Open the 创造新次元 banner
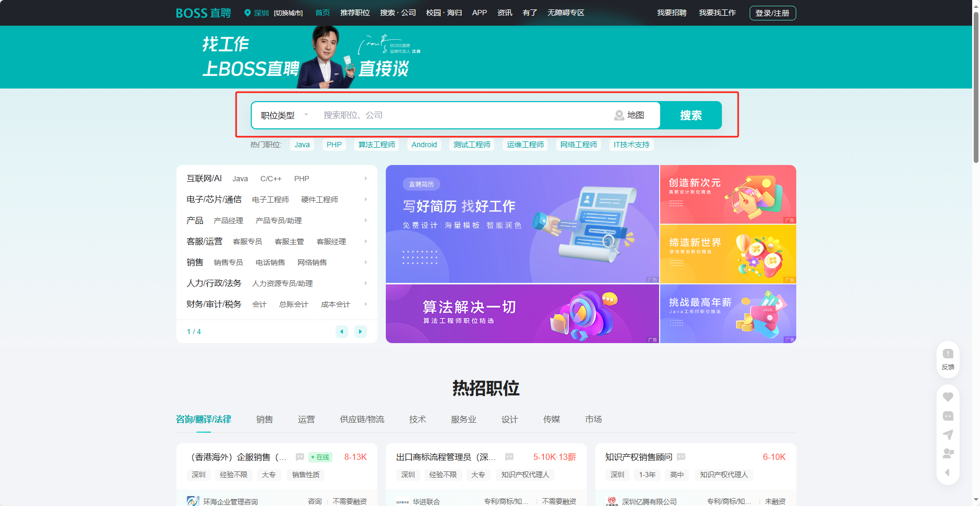The image size is (980, 506). pyautogui.click(x=728, y=194)
